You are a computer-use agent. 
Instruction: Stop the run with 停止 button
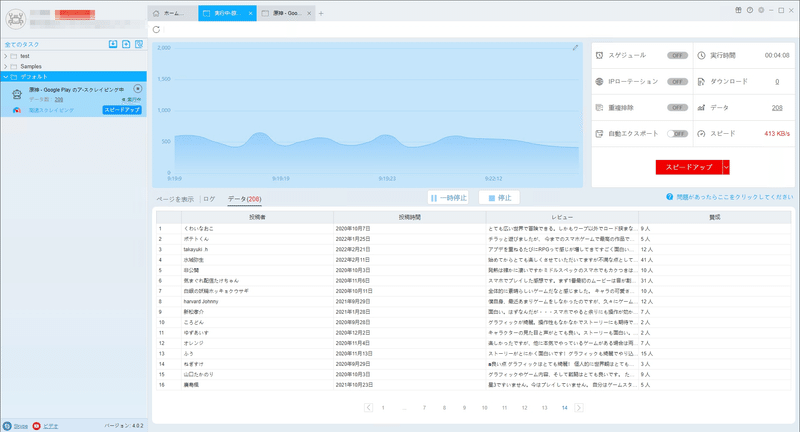click(x=499, y=198)
